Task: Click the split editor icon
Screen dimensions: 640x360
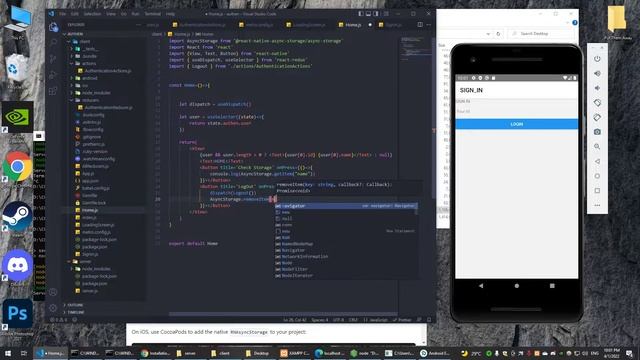Action: tap(420, 24)
